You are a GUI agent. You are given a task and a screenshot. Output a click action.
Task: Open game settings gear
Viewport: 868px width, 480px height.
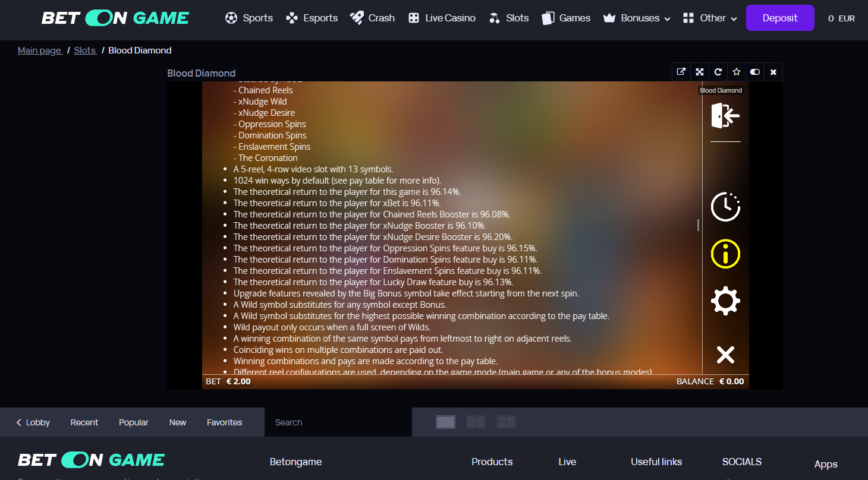click(725, 301)
